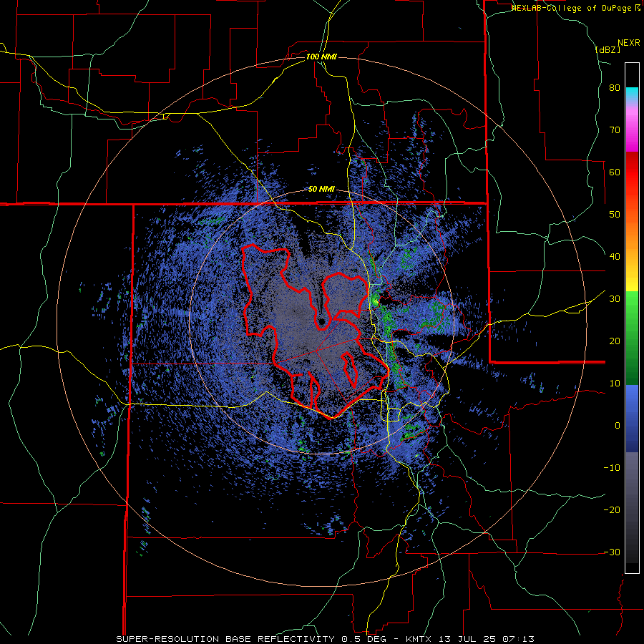Click the 30 value on color scale
Viewport: 644px width, 644px height.
(615, 299)
